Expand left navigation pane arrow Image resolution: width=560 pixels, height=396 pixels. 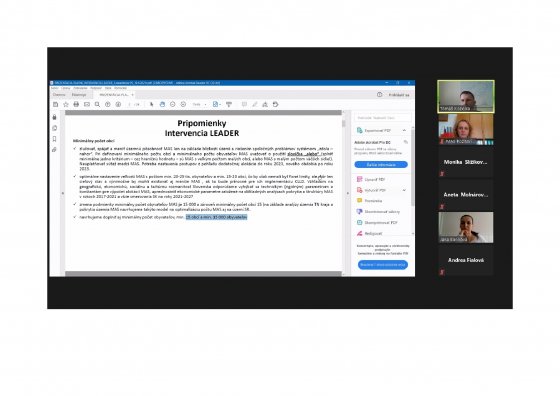(62, 193)
